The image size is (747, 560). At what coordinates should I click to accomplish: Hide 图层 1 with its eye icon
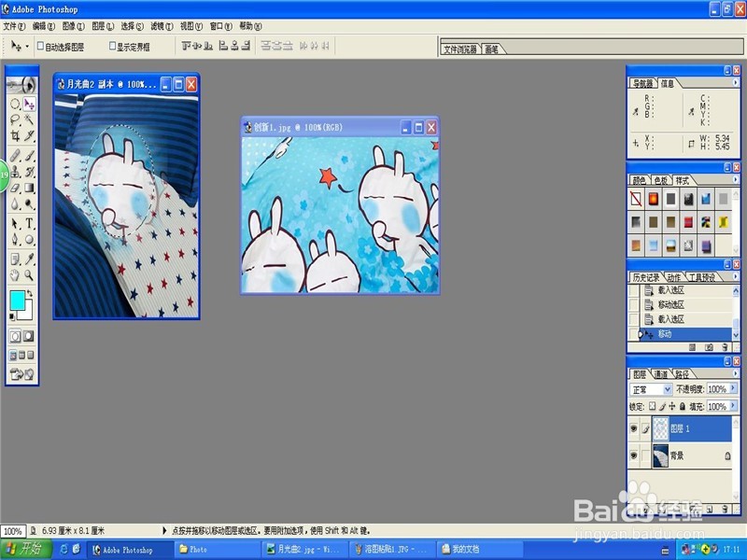[x=633, y=428]
